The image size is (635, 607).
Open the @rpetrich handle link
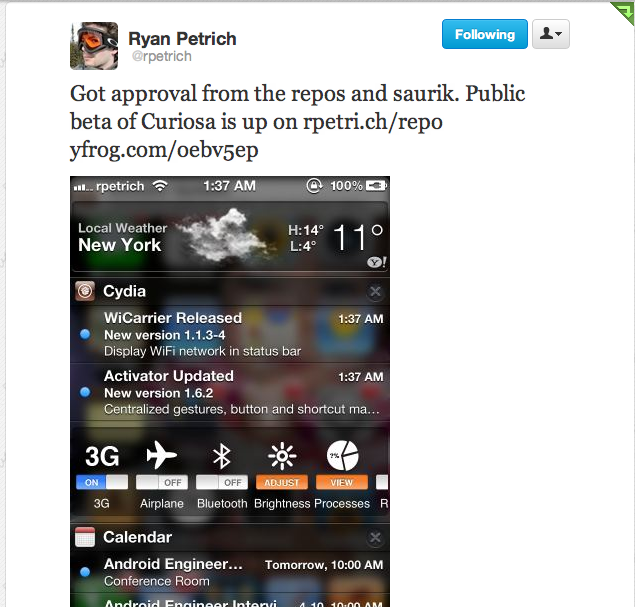pyautogui.click(x=162, y=56)
